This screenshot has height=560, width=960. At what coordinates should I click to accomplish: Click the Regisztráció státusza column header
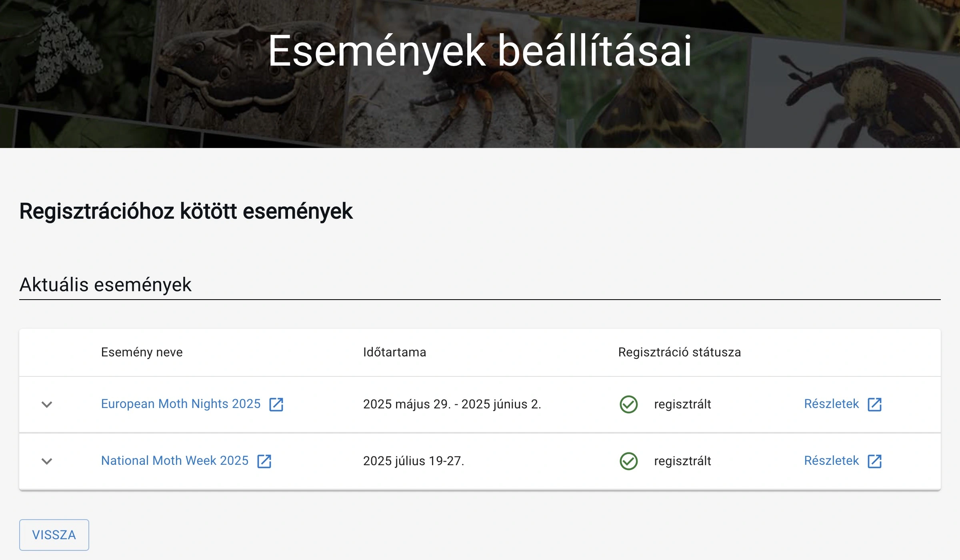tap(679, 352)
